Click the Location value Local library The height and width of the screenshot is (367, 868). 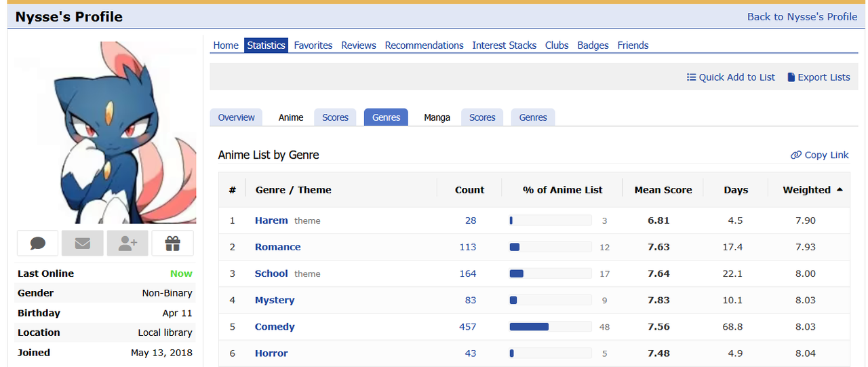165,332
